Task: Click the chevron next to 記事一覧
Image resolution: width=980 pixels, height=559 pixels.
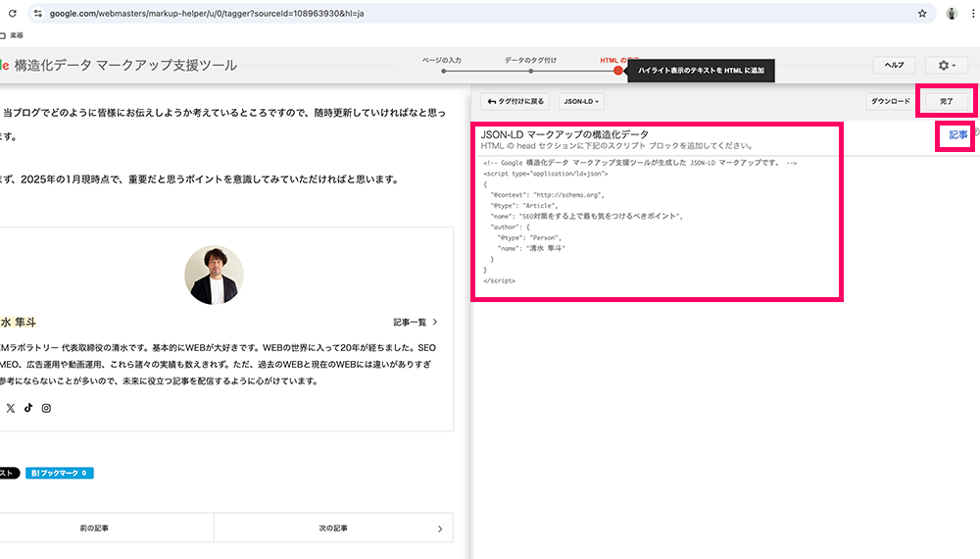Action: [435, 322]
